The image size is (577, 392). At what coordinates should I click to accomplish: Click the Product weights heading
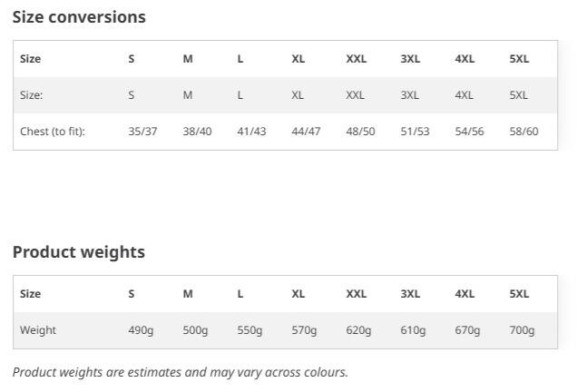79,252
